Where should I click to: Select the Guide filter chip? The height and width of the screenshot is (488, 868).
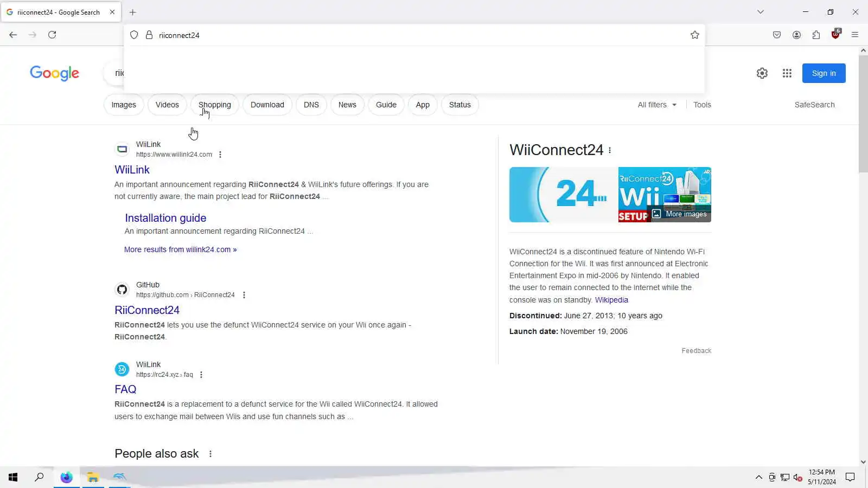coord(386,105)
